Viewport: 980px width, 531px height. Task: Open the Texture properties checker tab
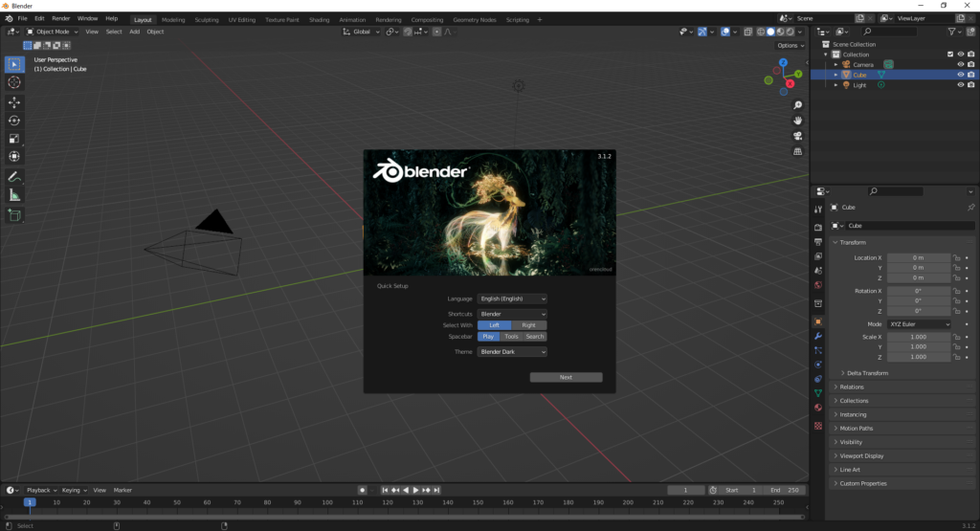tap(818, 426)
